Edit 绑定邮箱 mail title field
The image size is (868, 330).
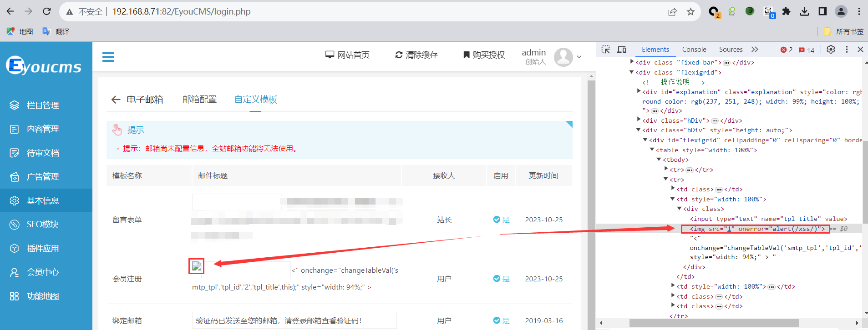(294, 320)
